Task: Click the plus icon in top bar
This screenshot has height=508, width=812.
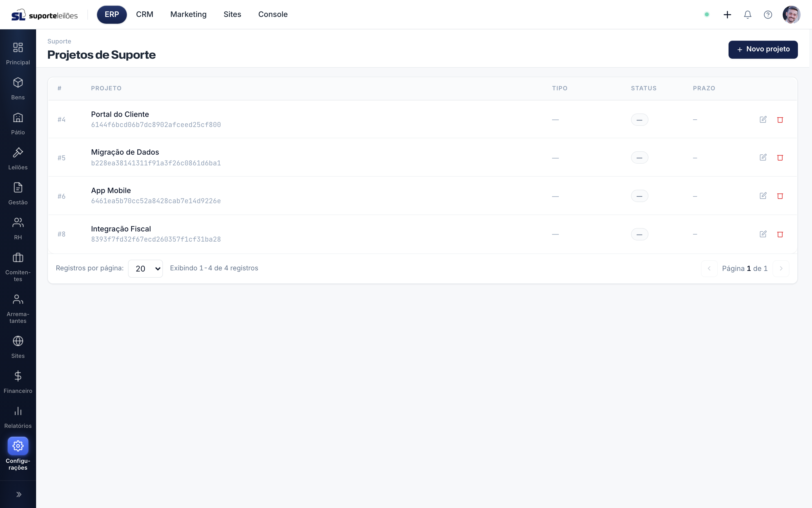Action: (x=727, y=14)
